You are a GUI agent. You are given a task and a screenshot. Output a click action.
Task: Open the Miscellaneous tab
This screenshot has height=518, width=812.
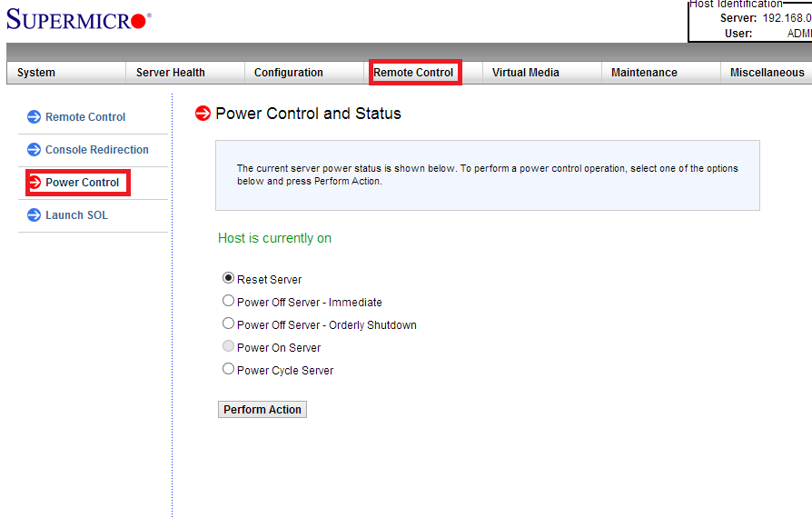coord(767,73)
